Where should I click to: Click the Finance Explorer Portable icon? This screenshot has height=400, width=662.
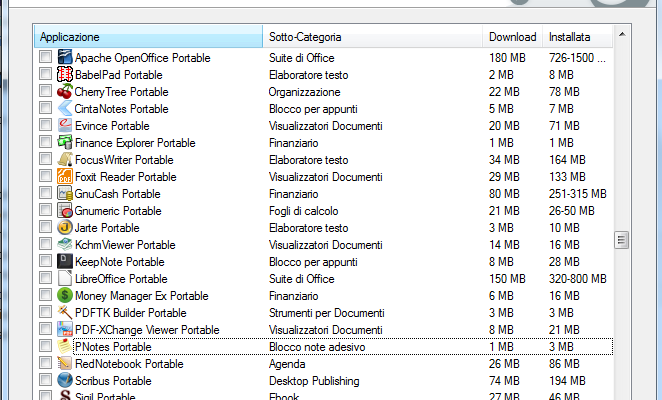click(65, 142)
